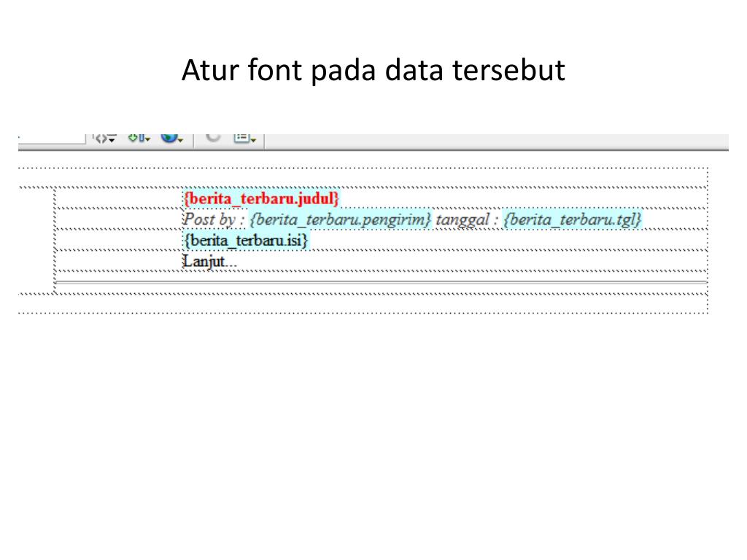Open the preview in browser globe menu
747x560 pixels.
click(172, 138)
